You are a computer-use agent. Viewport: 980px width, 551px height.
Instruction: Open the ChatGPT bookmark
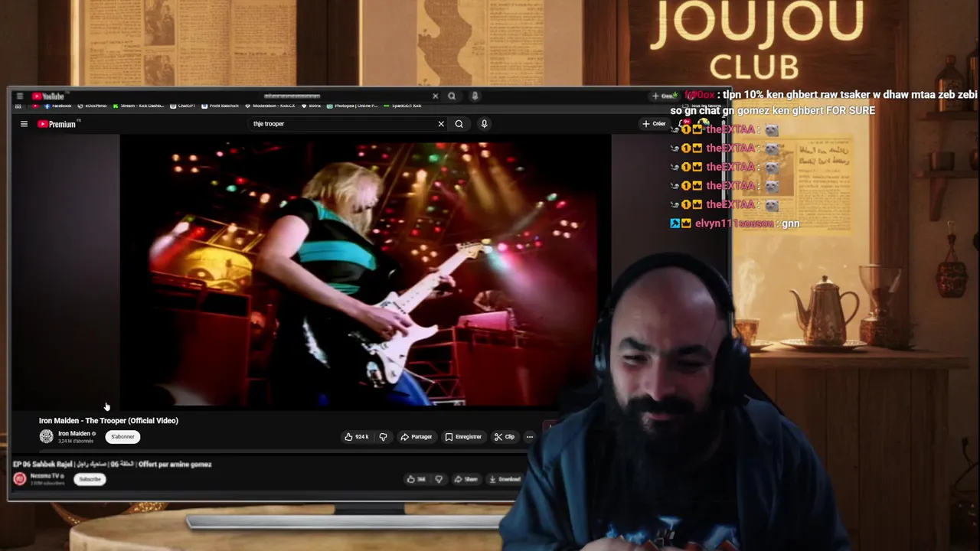coord(183,106)
